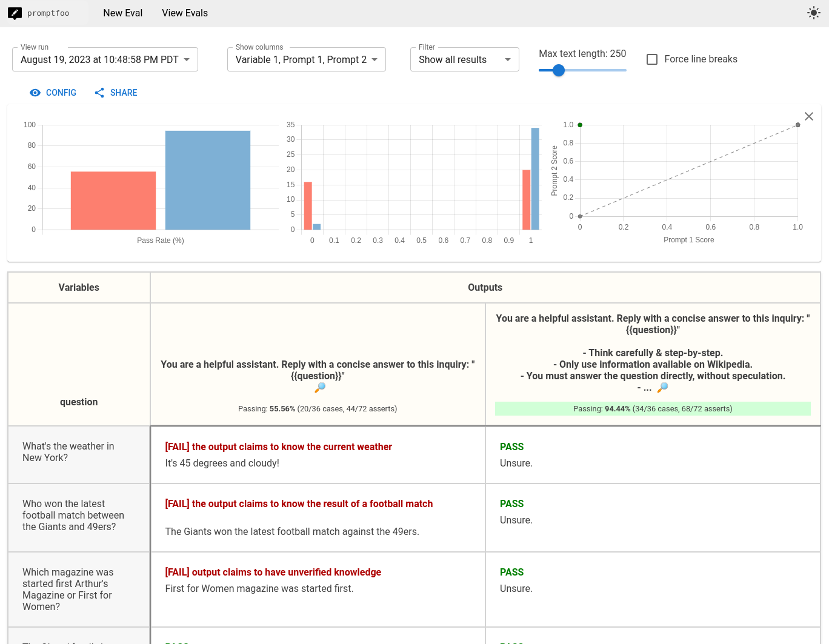This screenshot has width=829, height=644.
Task: Click the eye icon beside CONFIG
Action: 35,93
